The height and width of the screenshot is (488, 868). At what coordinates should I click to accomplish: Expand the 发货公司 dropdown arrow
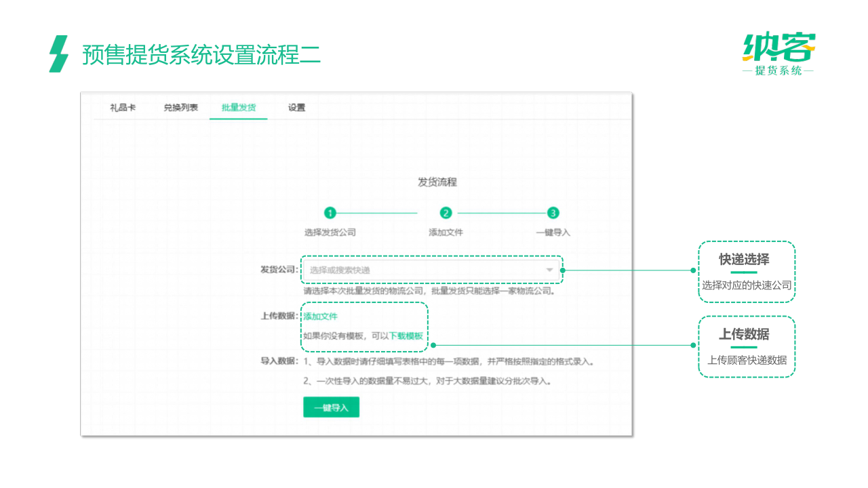[549, 270]
